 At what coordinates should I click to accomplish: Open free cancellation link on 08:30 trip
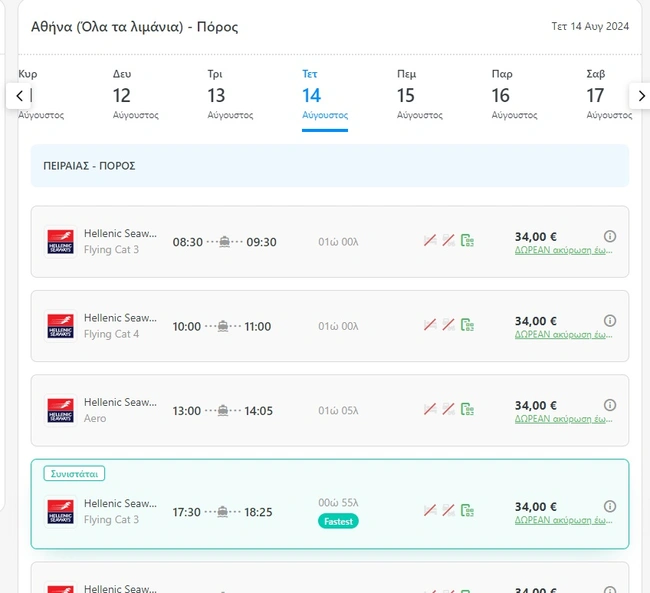tap(563, 251)
